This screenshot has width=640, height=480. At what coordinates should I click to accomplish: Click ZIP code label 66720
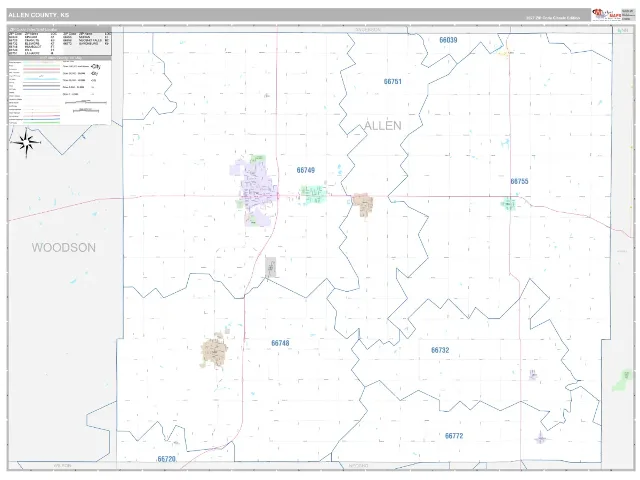point(167,459)
